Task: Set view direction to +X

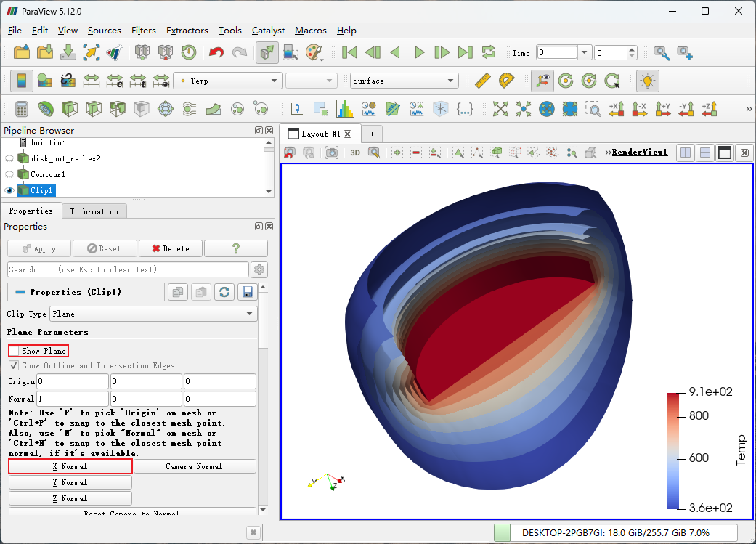Action: pyautogui.click(x=617, y=109)
